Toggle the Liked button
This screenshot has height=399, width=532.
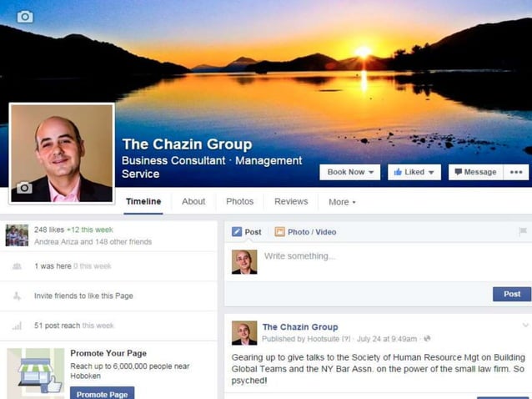(x=414, y=172)
